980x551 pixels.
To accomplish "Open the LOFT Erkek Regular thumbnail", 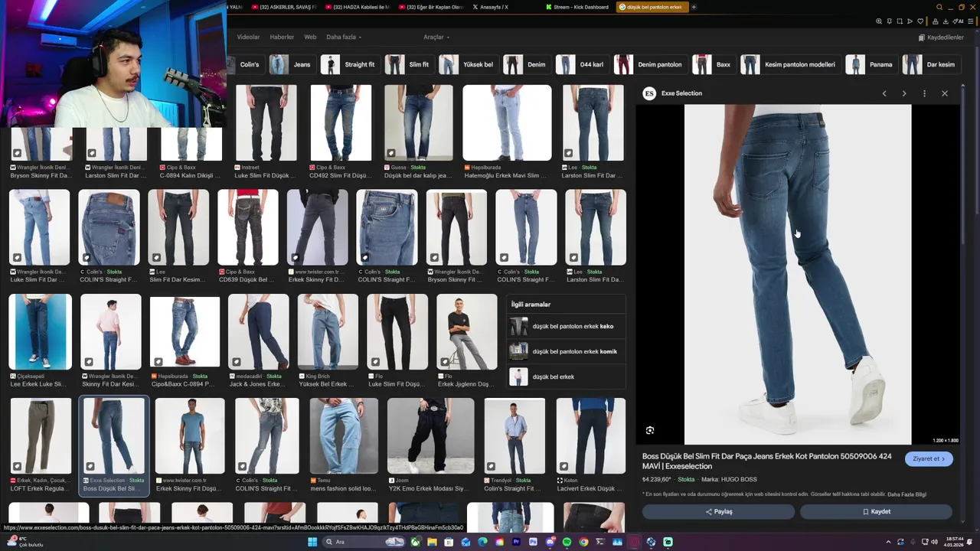I will point(41,436).
